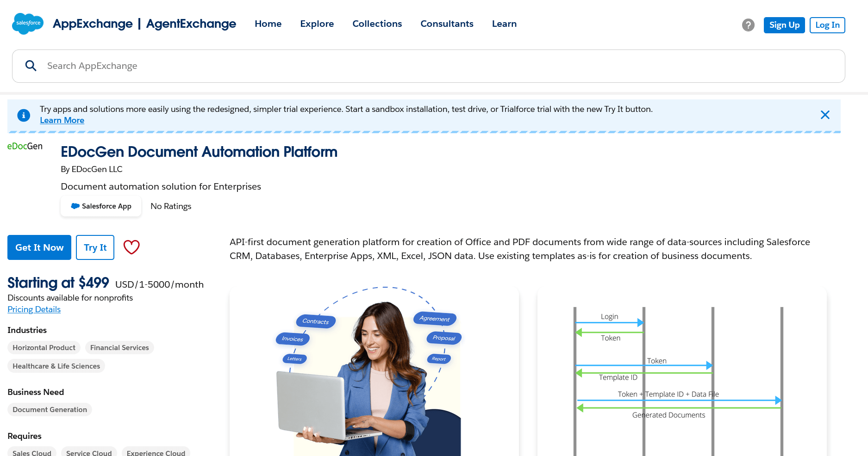Click the search magnifier icon

point(31,66)
